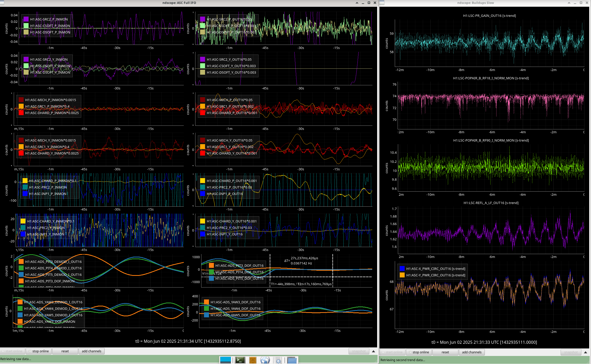Viewport: 591px width, 364px height.
Task: Select legend entry H1:ASC-SRC2_Y_INMON
Action: pyautogui.click(x=49, y=59)
